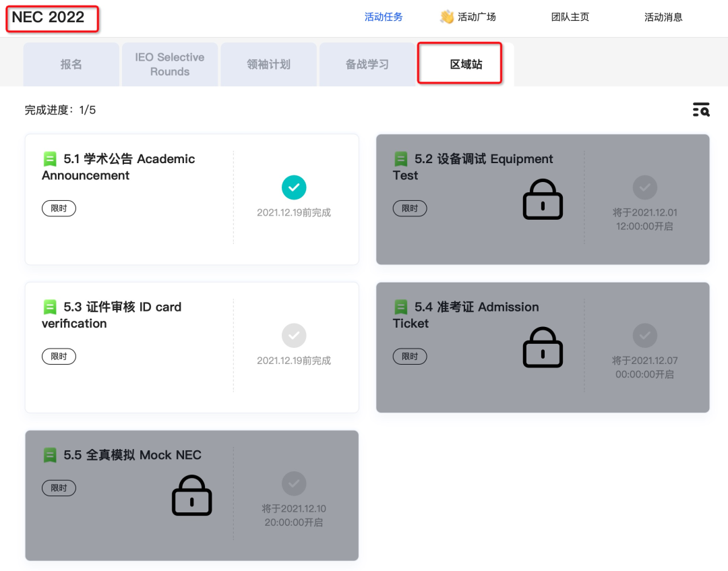Click the 限时 tag on 5.5 card
This screenshot has width=728, height=571.
point(59,488)
